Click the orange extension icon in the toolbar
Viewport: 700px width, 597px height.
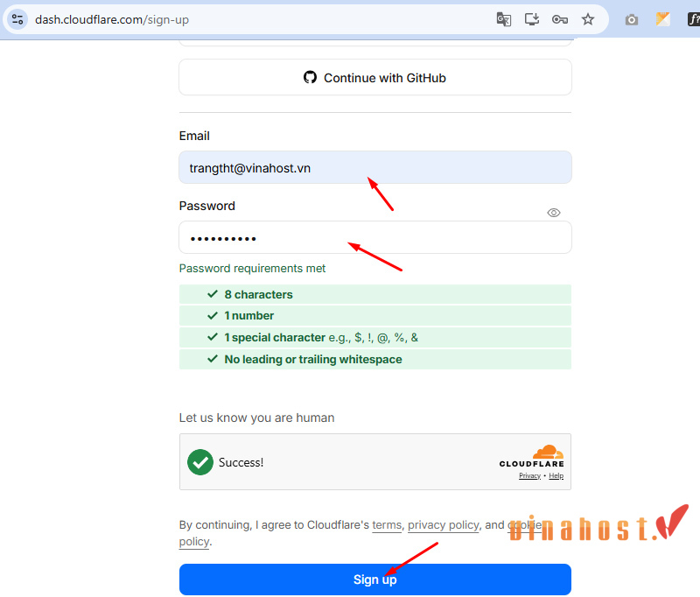pyautogui.click(x=663, y=19)
